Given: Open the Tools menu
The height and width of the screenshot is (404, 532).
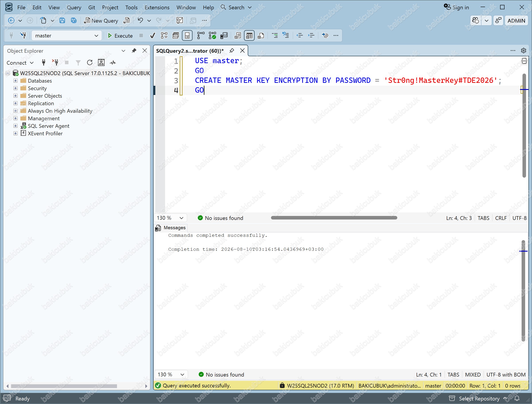Looking at the screenshot, I should 131,8.
